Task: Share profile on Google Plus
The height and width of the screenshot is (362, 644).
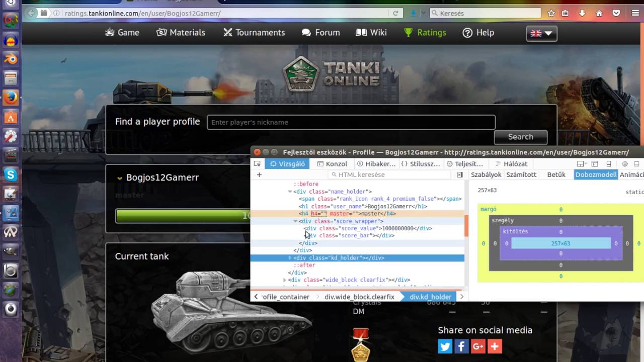Action: pos(478,346)
